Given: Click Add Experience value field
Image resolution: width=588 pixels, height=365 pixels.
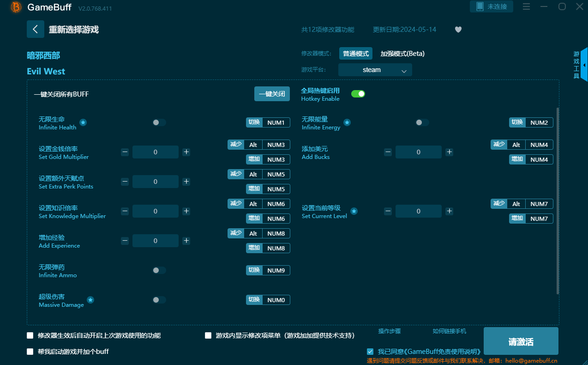Looking at the screenshot, I should [156, 241].
